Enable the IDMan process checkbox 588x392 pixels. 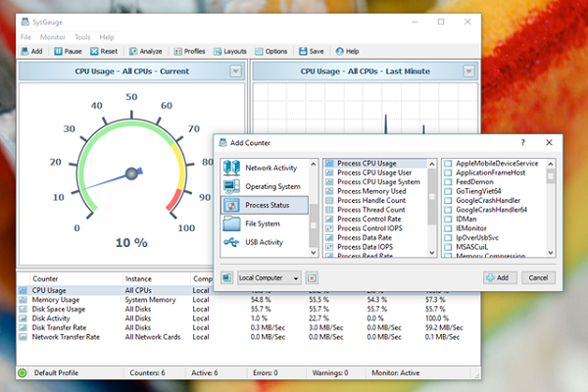tap(448, 219)
